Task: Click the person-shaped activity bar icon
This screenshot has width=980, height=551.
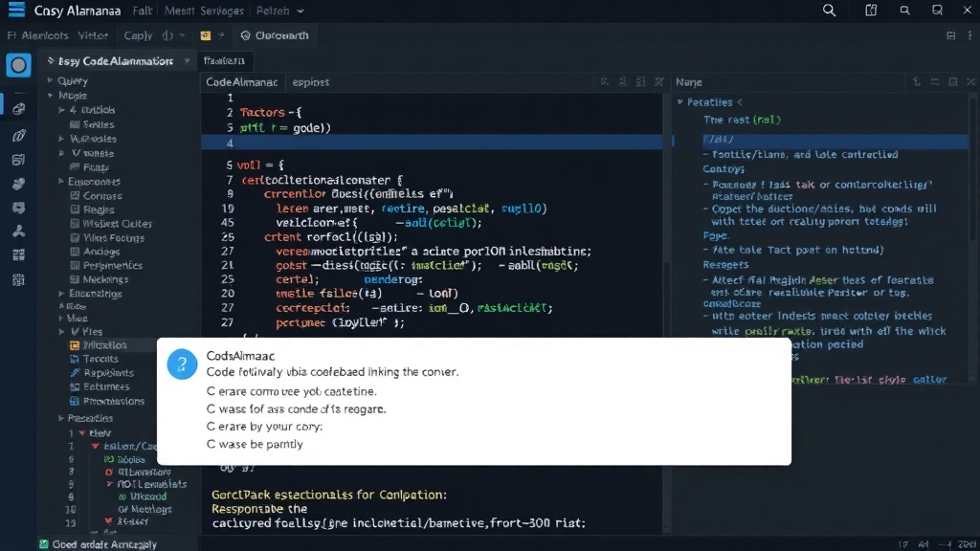Action: coord(19,231)
